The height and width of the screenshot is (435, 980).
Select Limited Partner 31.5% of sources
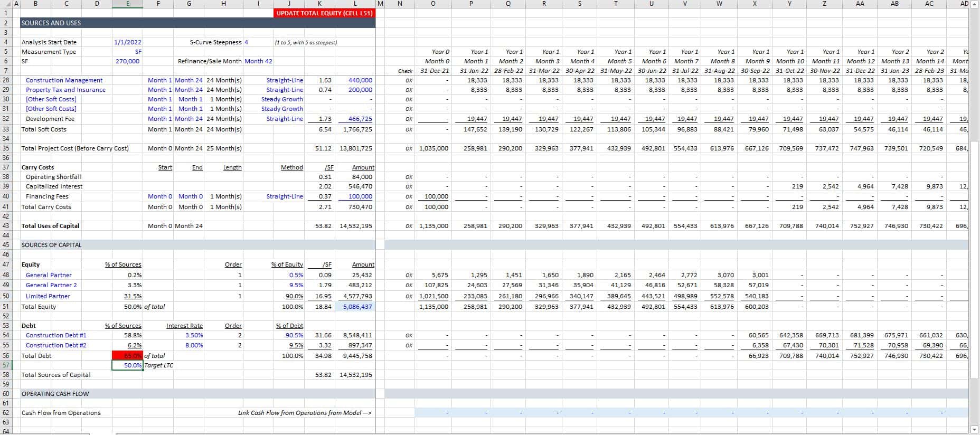(x=133, y=296)
